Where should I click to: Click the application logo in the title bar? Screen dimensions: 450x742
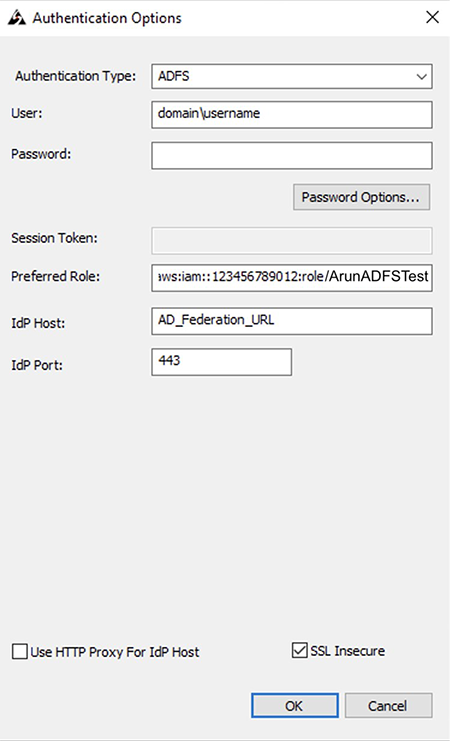pos(17,18)
